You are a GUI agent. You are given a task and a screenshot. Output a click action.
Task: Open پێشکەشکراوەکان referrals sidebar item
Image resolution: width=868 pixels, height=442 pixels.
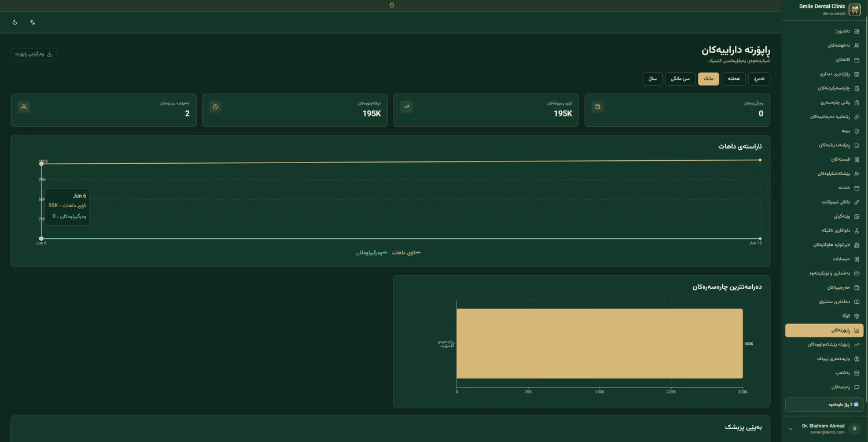pyautogui.click(x=824, y=174)
